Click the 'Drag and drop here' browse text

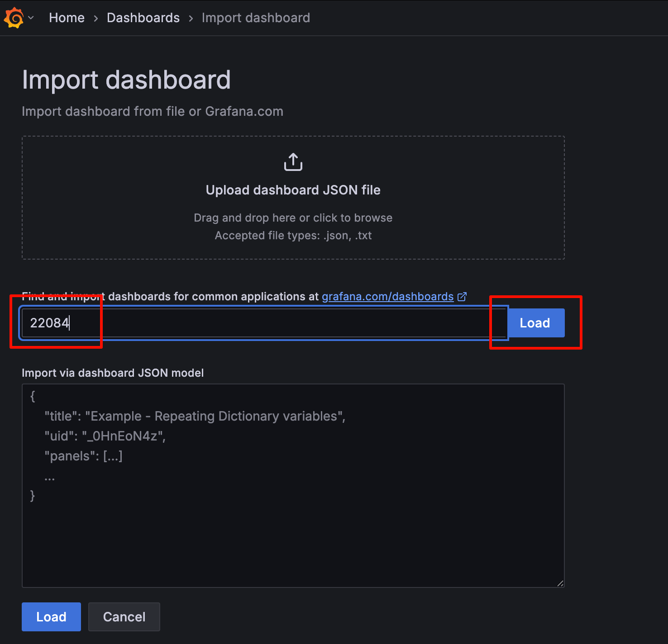click(293, 218)
